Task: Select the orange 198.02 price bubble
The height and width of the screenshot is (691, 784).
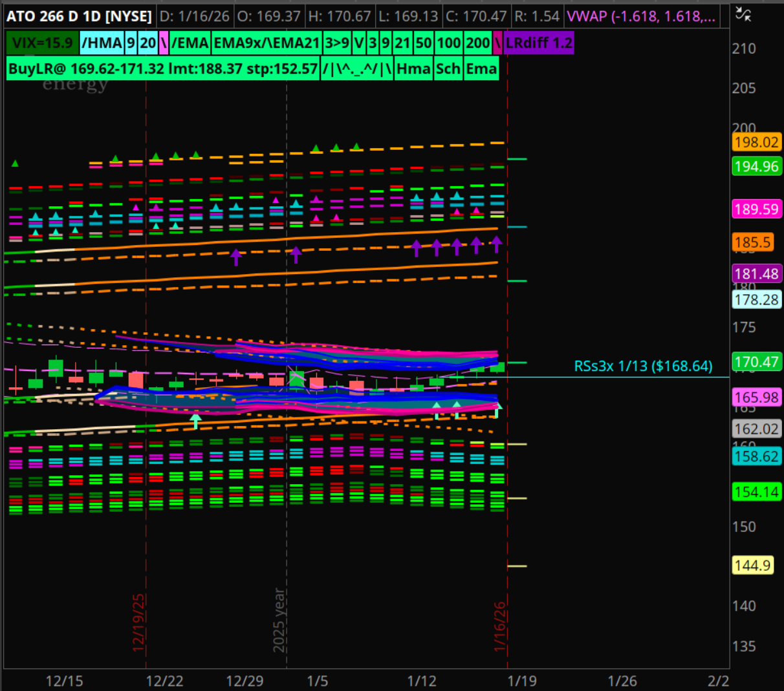Action: tap(756, 142)
